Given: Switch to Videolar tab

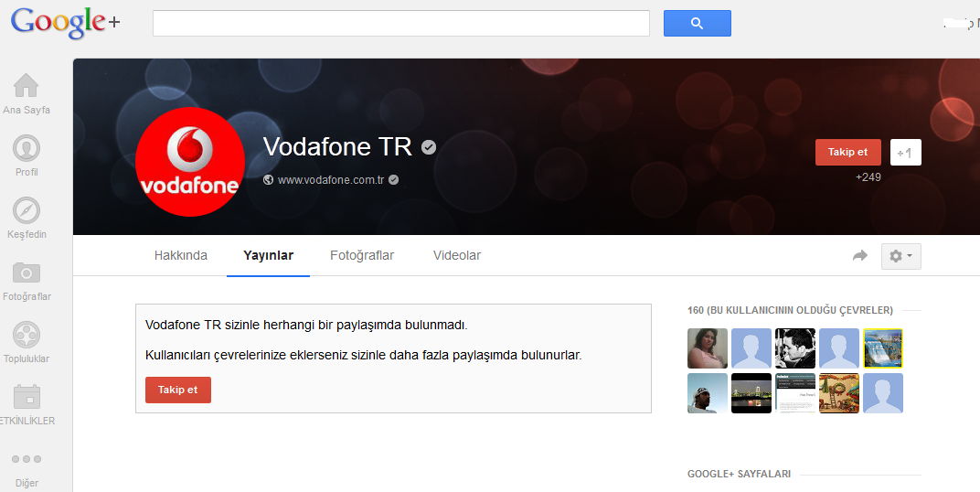Looking at the screenshot, I should pos(457,255).
